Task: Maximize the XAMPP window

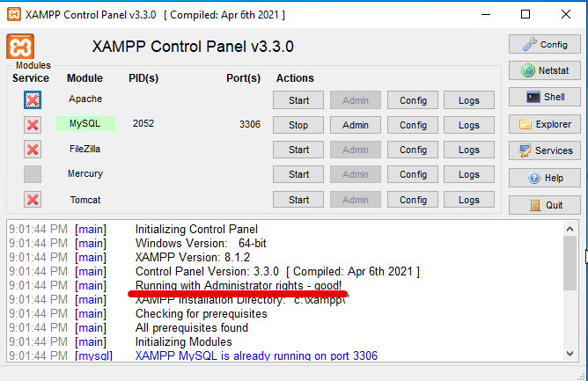Action: pos(526,15)
